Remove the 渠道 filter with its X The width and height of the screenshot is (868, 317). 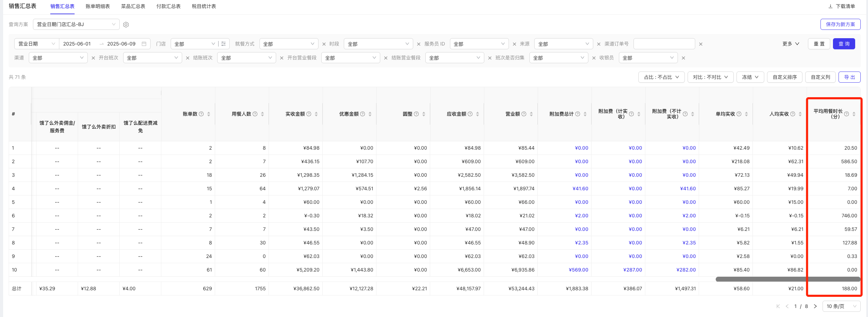click(93, 58)
